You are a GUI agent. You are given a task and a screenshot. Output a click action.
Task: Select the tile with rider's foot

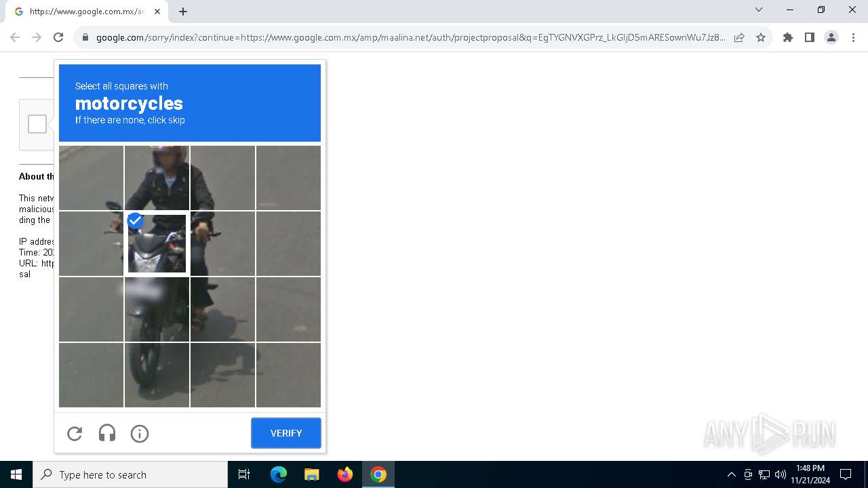pos(222,309)
